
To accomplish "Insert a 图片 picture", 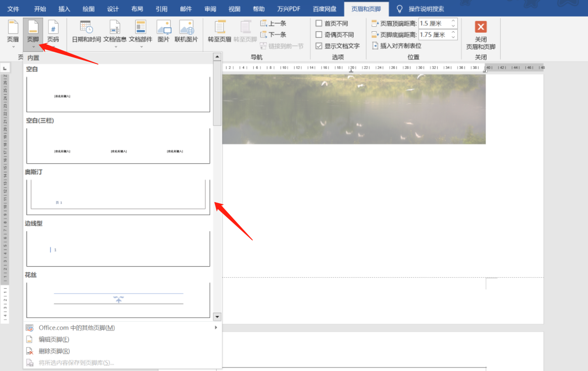I will [x=164, y=32].
